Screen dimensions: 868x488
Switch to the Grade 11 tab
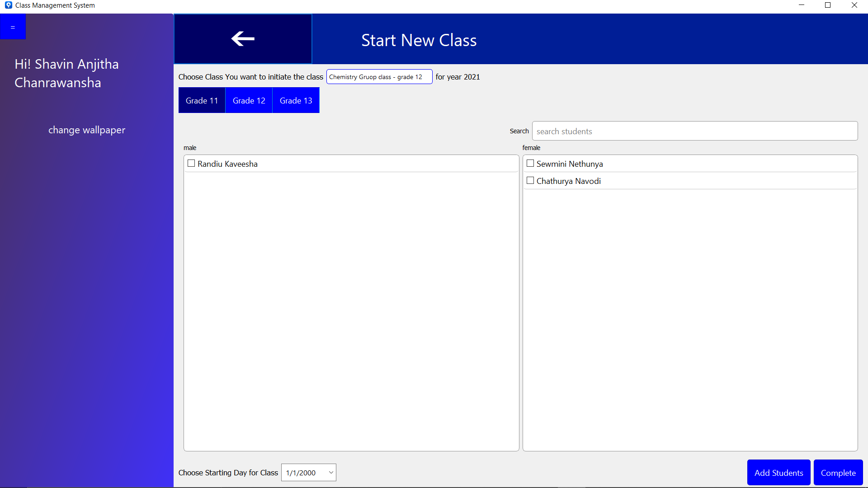[201, 100]
